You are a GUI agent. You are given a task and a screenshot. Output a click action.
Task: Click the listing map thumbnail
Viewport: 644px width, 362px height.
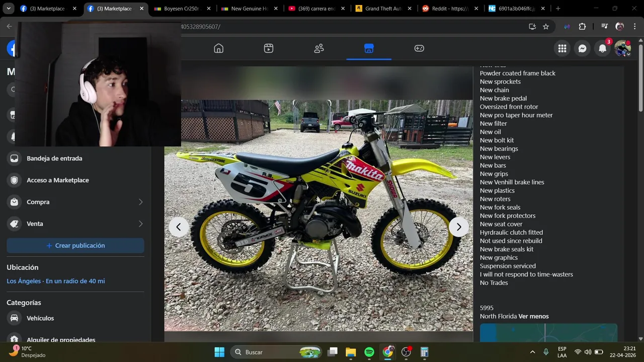pyautogui.click(x=548, y=333)
